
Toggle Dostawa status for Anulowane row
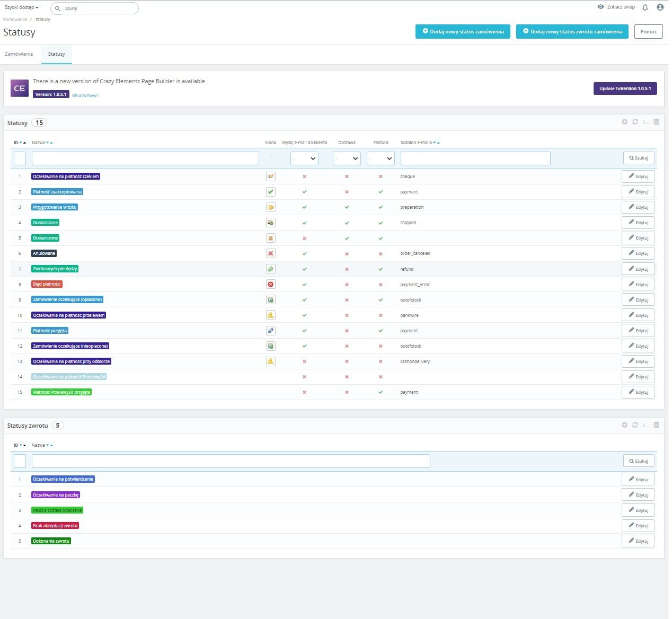[347, 253]
